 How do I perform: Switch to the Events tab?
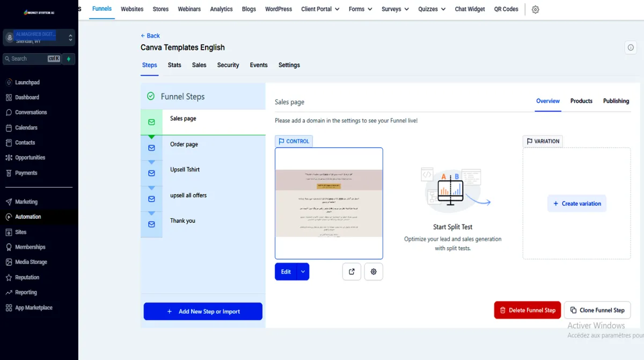click(259, 65)
